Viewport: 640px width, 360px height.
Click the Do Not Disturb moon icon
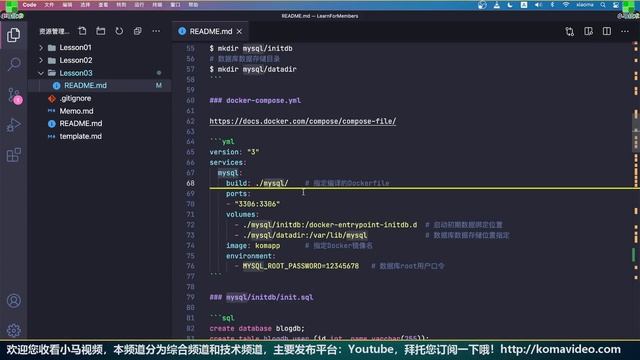coord(510,5)
